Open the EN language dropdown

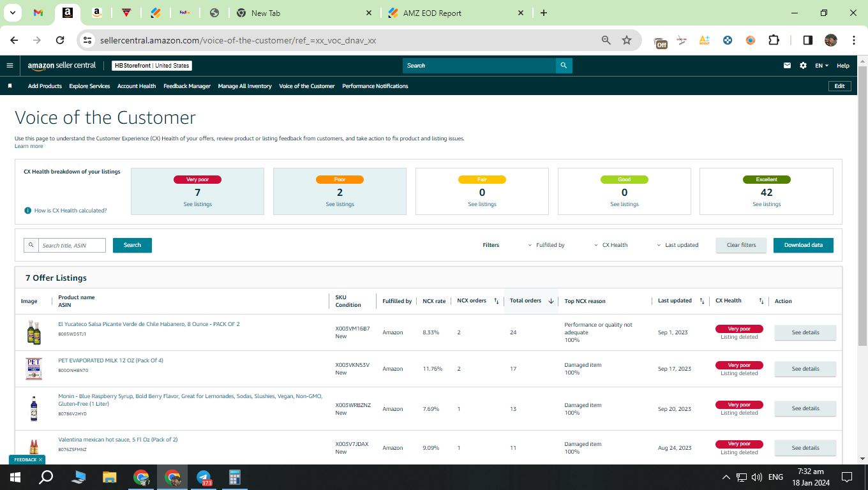pyautogui.click(x=821, y=66)
